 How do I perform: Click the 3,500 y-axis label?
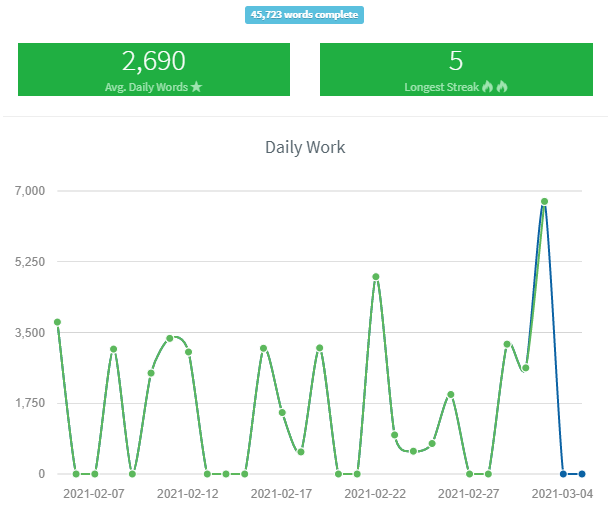click(x=30, y=332)
